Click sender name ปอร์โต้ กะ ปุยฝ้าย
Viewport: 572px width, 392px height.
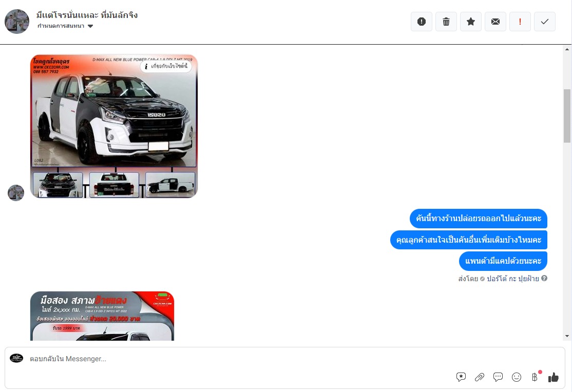(x=512, y=279)
